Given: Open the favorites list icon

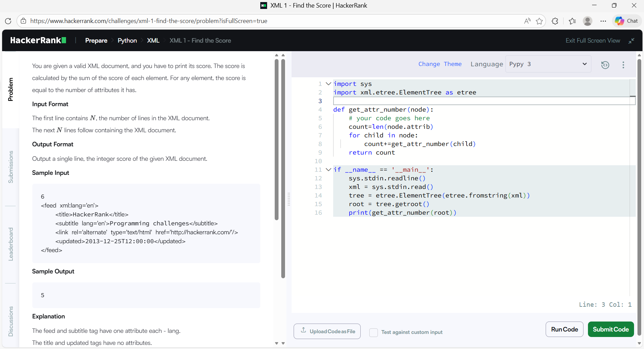Looking at the screenshot, I should 572,21.
